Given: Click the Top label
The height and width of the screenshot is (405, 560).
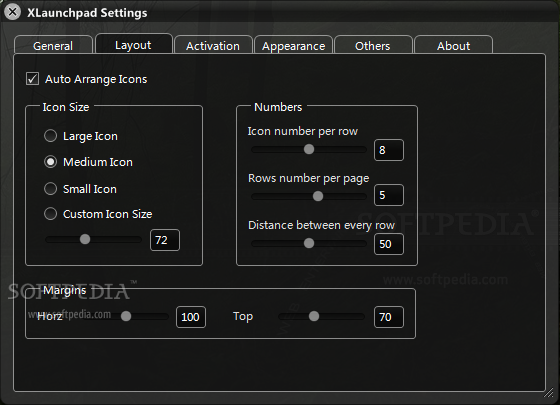Looking at the screenshot, I should click(x=243, y=316).
